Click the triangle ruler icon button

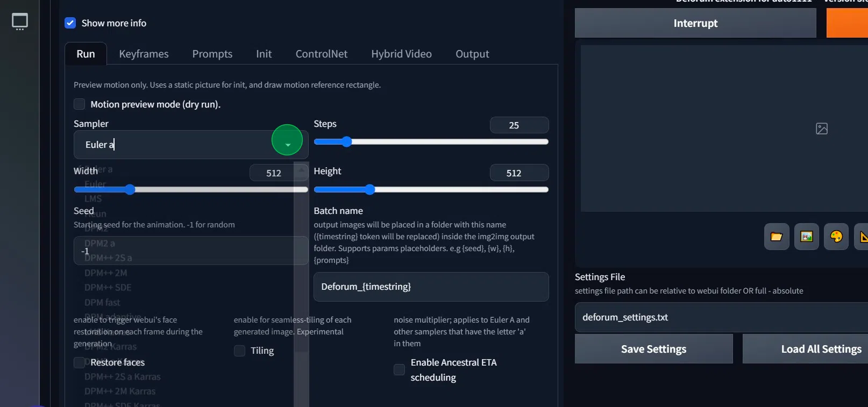click(862, 237)
